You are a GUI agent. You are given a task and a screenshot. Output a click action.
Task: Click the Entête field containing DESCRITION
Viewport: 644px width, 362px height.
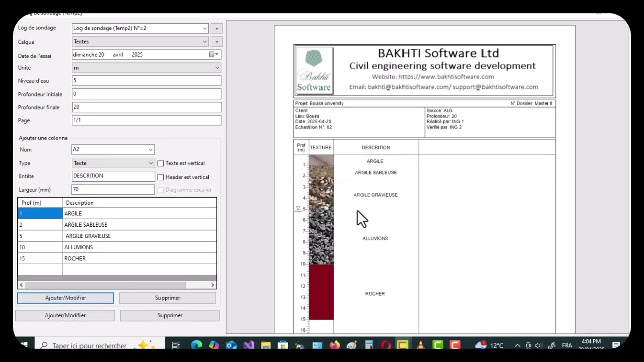[114, 176]
